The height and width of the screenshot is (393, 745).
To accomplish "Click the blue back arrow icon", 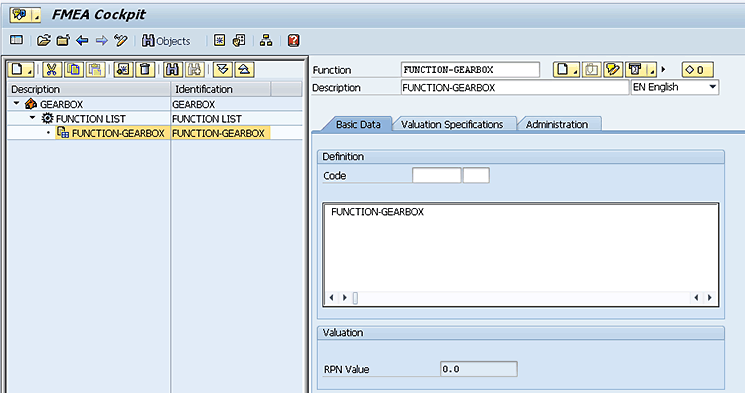I will click(x=82, y=41).
